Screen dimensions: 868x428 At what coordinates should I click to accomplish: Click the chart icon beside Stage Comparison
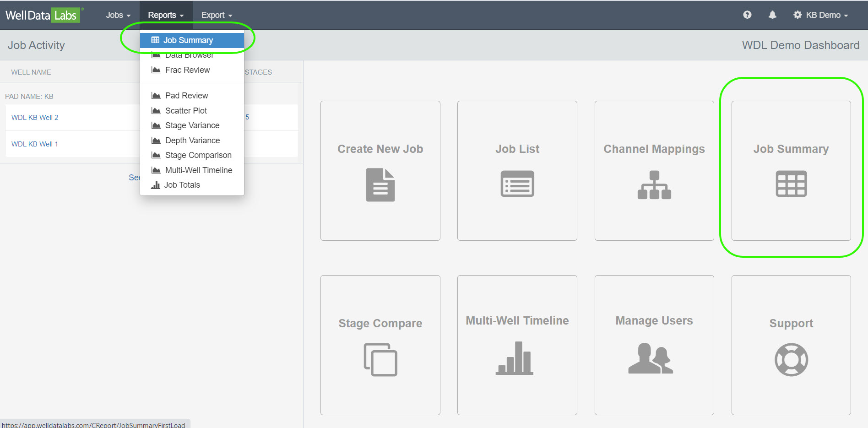click(156, 155)
